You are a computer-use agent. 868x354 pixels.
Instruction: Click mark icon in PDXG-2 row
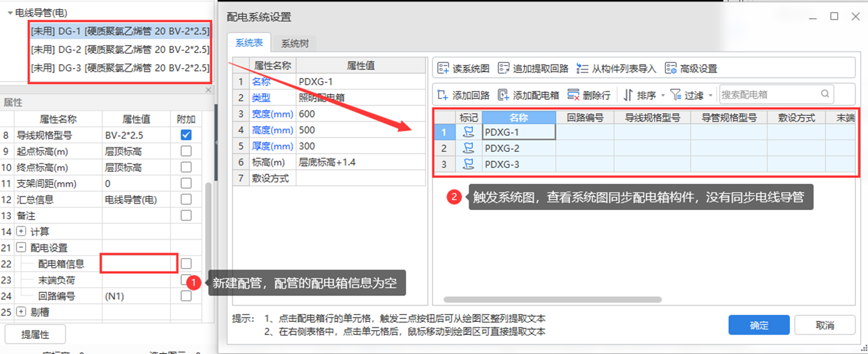469,148
